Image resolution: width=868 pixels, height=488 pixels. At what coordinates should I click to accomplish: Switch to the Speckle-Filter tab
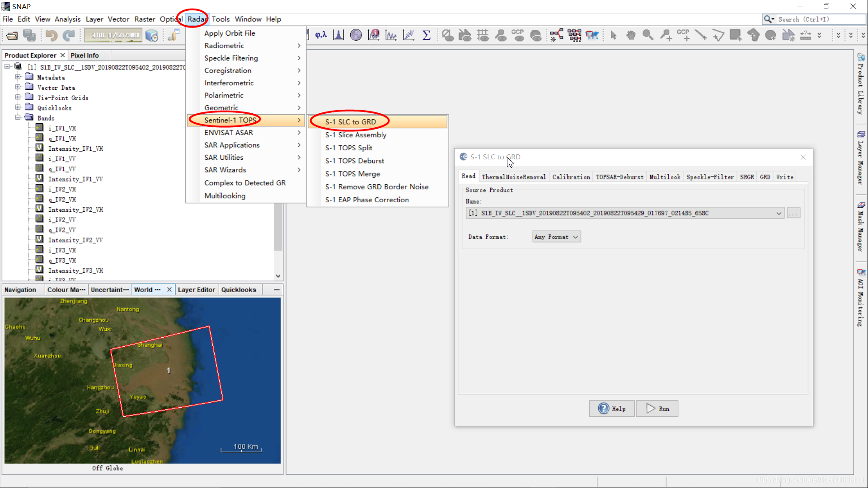click(x=710, y=177)
